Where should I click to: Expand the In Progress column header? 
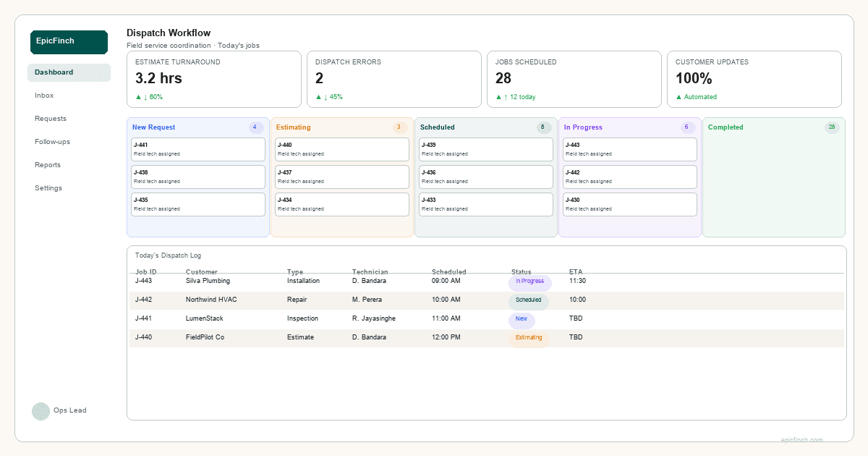(x=583, y=127)
